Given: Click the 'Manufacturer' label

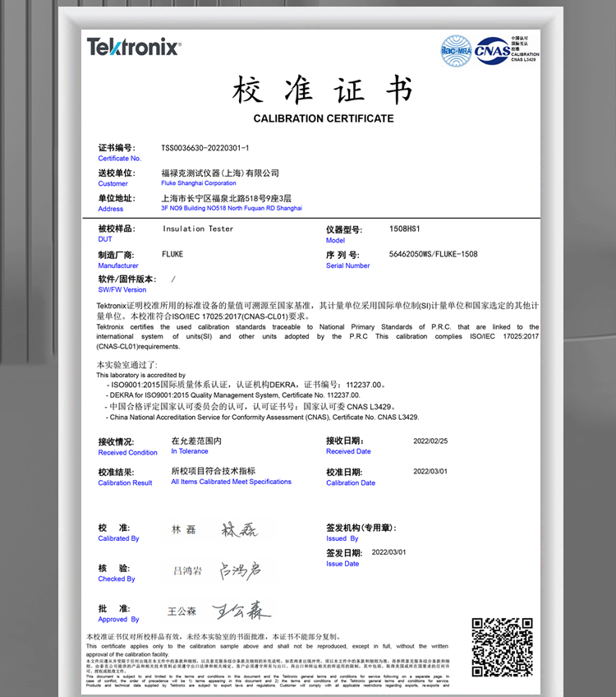Looking at the screenshot, I should 118,265.
